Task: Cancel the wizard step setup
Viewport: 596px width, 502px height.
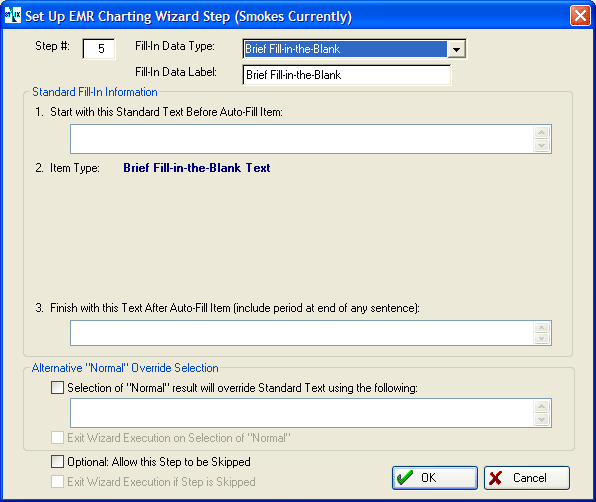Action: 526,478
